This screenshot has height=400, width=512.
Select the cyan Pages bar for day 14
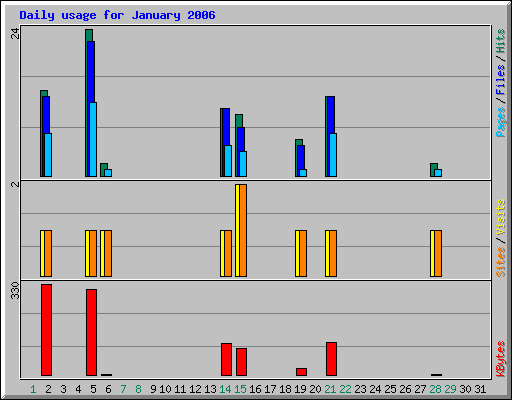coord(228,161)
